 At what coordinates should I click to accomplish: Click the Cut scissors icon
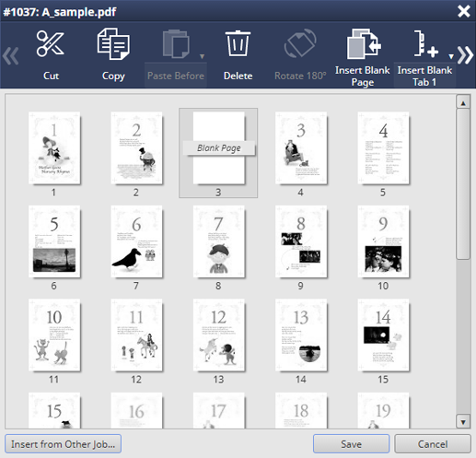51,44
